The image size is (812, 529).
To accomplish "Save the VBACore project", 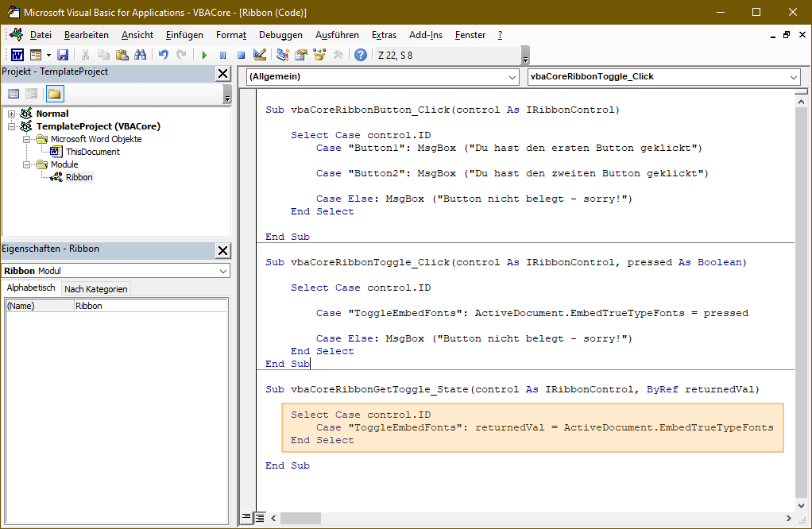I will click(63, 55).
